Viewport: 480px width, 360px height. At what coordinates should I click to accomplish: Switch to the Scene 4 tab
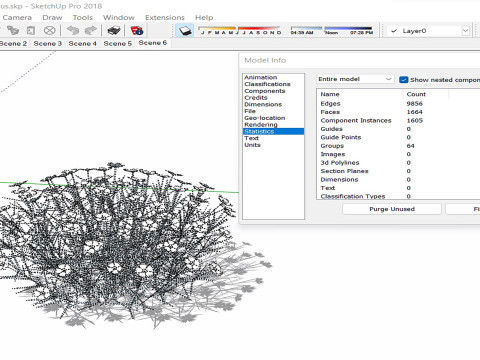click(x=82, y=43)
